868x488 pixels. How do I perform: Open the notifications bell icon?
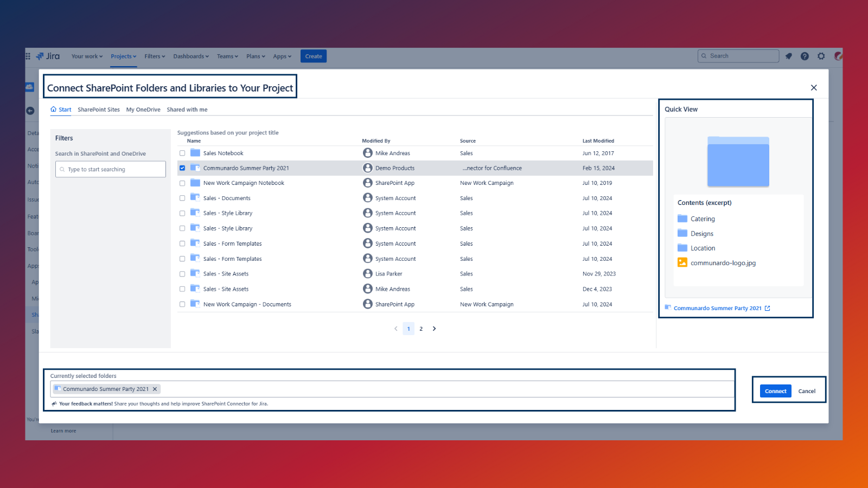tap(789, 56)
